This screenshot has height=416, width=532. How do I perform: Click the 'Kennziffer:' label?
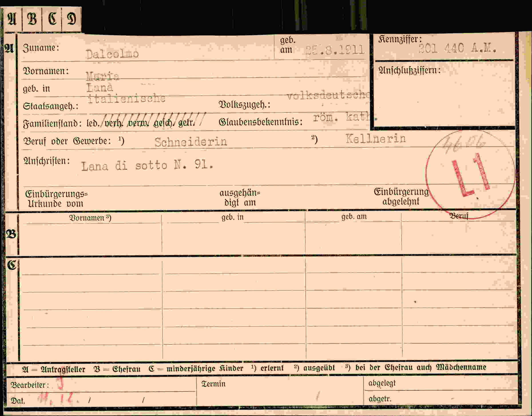pos(400,39)
